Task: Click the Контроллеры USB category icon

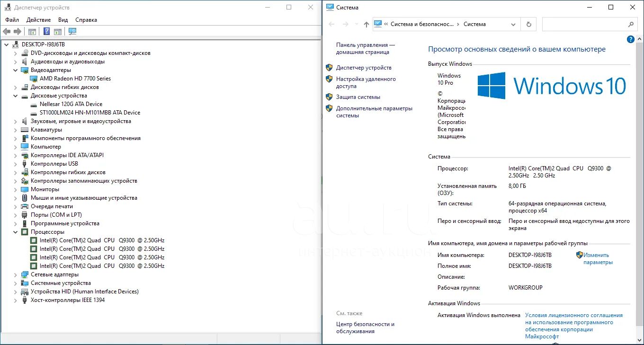Action: pos(25,164)
